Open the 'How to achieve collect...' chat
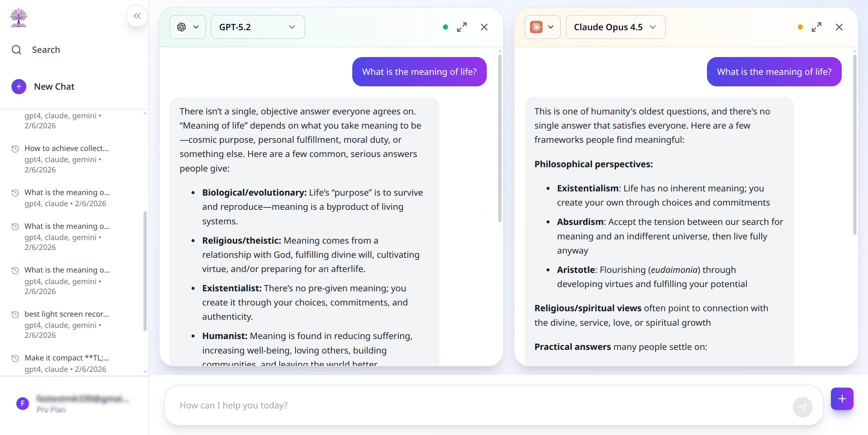 point(66,148)
